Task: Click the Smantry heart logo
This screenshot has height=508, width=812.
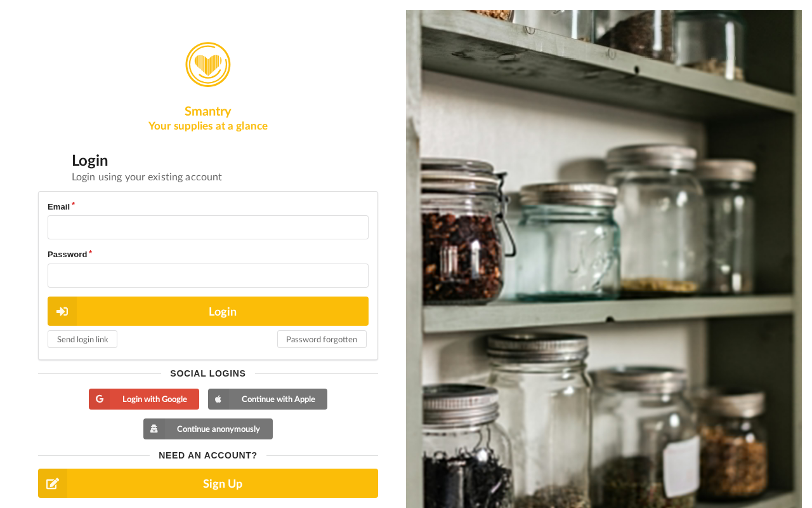Action: point(208,65)
